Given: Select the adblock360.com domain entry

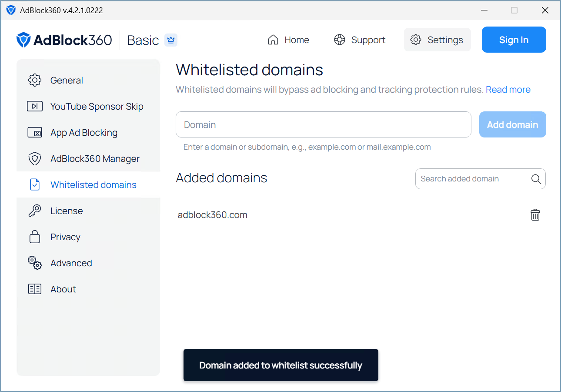Looking at the screenshot, I should pyautogui.click(x=213, y=215).
